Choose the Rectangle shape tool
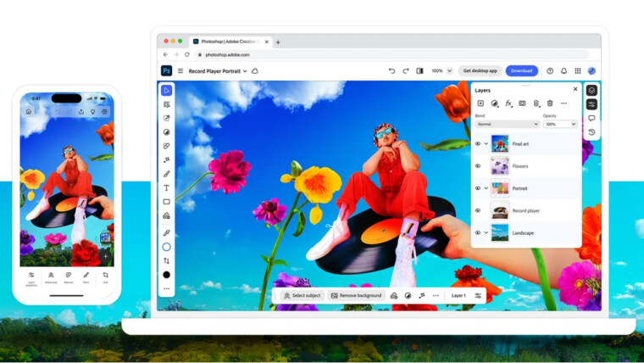This screenshot has height=363, width=644. click(x=167, y=202)
